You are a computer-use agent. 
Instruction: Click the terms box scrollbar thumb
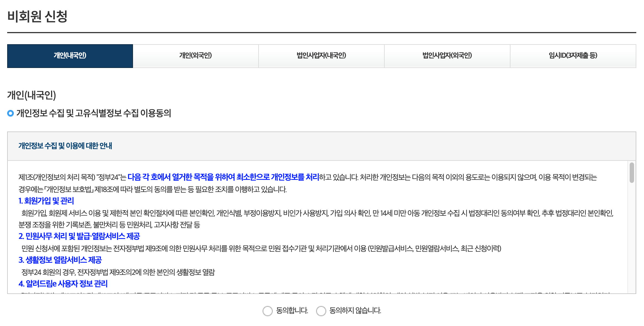[x=632, y=173]
